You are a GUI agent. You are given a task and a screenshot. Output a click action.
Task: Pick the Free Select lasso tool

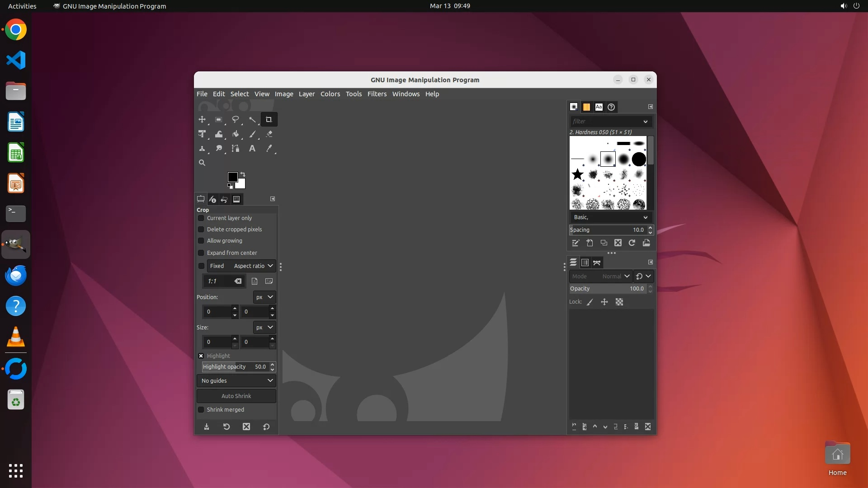(x=236, y=120)
